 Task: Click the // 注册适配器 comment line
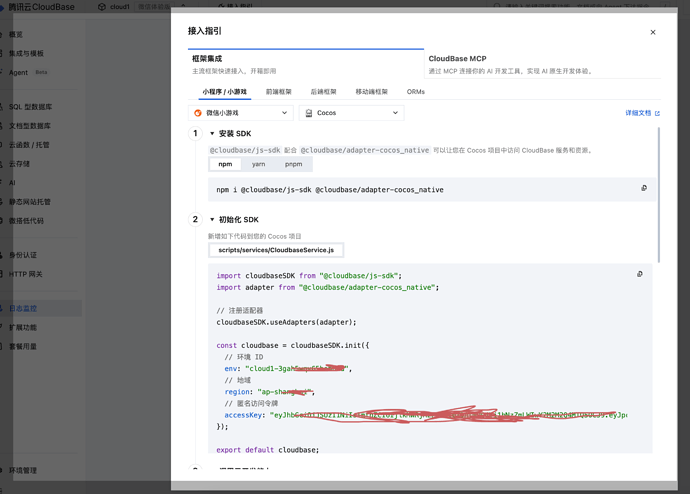click(x=239, y=310)
